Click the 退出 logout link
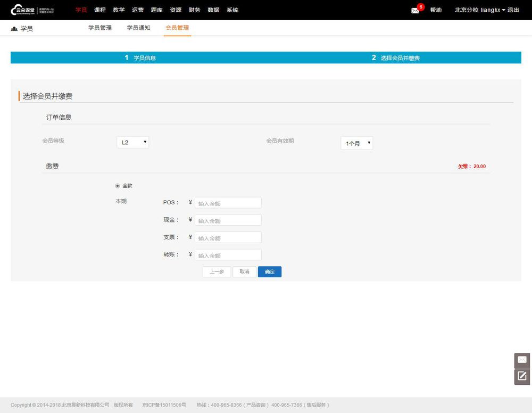Image resolution: width=532 pixels, height=413 pixels. pyautogui.click(x=513, y=10)
